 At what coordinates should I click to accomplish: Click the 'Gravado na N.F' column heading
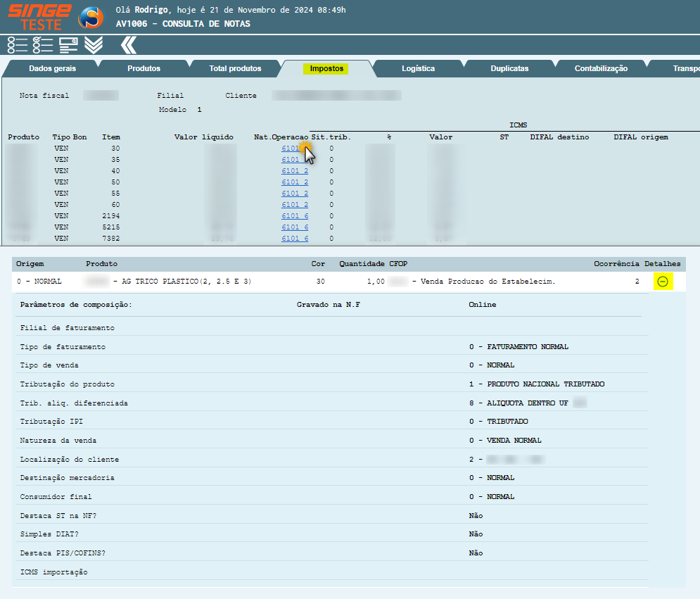(328, 305)
